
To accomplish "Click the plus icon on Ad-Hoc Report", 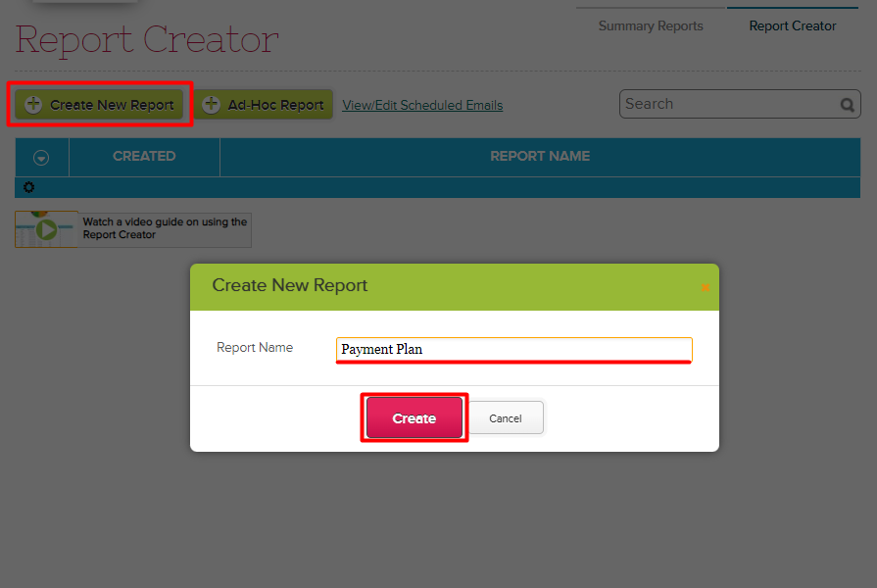I will tap(211, 105).
